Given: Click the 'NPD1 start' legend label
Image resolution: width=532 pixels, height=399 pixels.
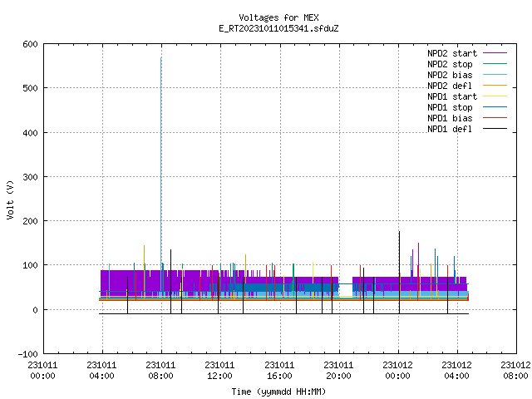Looking at the screenshot, I should tap(452, 96).
